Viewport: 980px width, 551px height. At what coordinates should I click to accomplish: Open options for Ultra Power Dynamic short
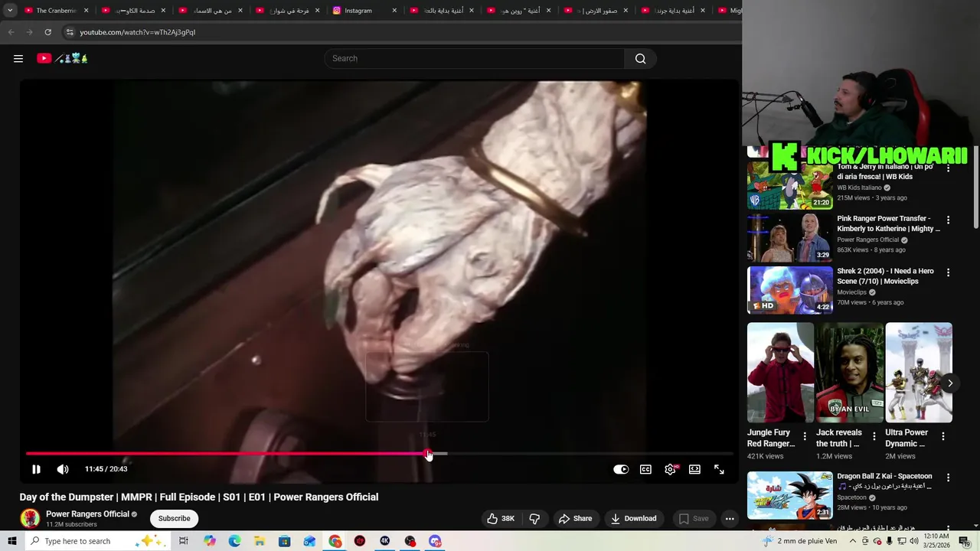(942, 436)
